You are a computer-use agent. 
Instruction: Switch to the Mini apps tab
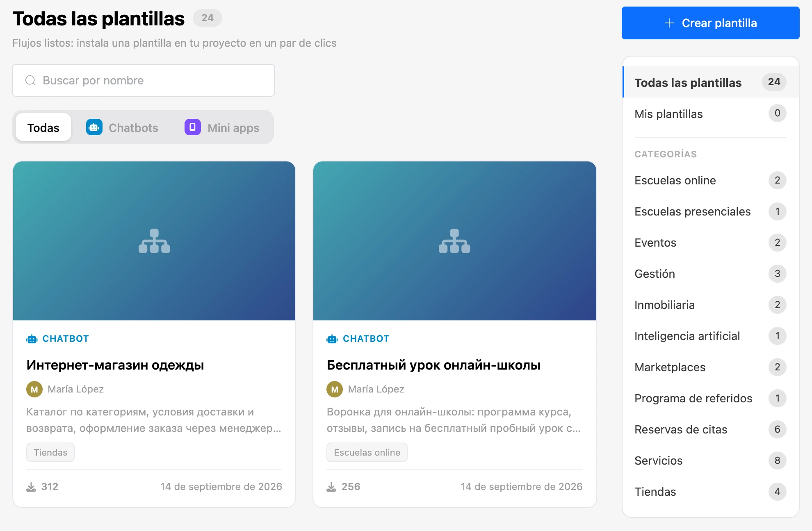click(x=222, y=127)
